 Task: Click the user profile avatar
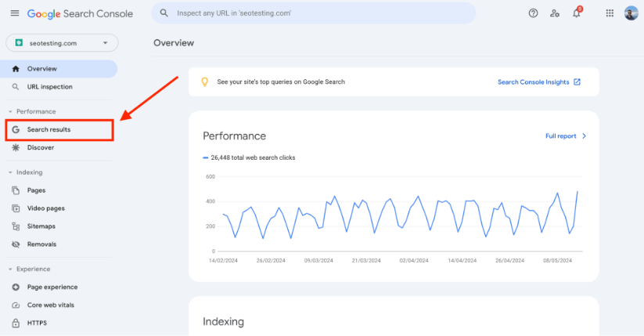tap(631, 13)
